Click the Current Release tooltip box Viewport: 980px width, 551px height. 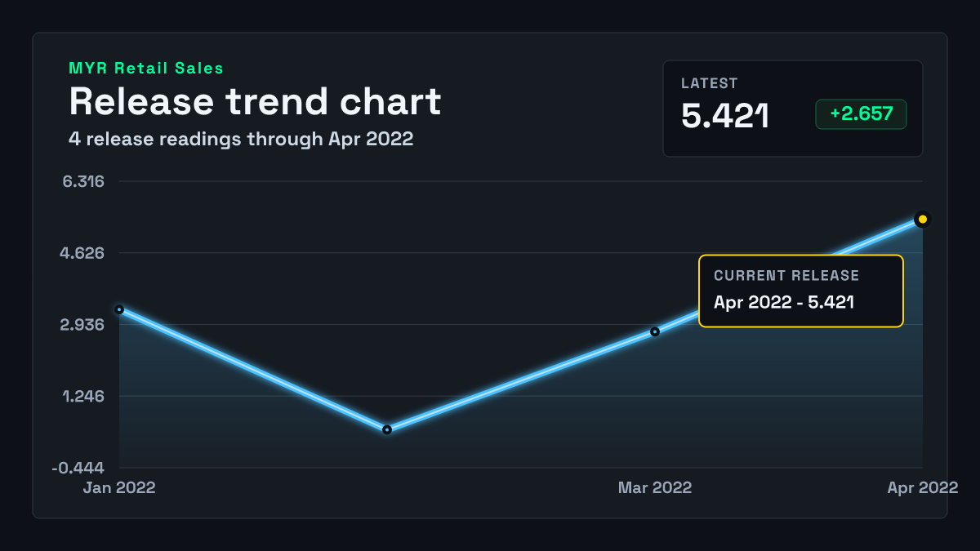(801, 291)
